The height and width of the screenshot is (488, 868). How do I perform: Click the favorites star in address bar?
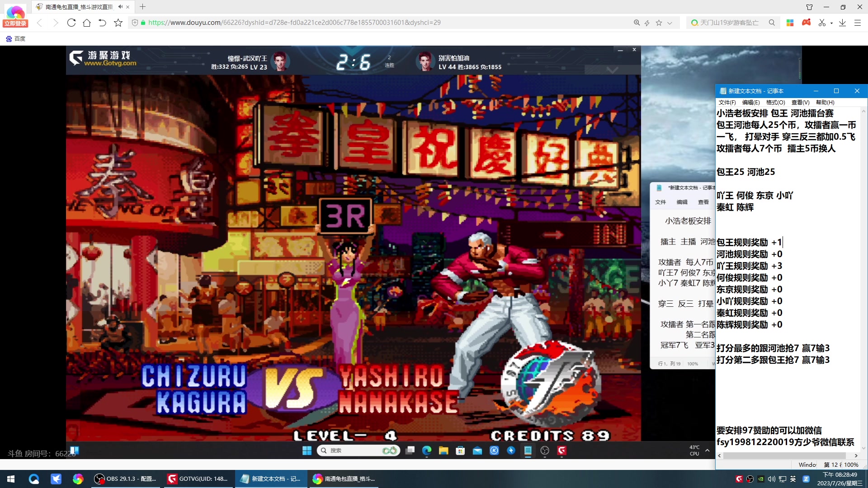point(659,23)
